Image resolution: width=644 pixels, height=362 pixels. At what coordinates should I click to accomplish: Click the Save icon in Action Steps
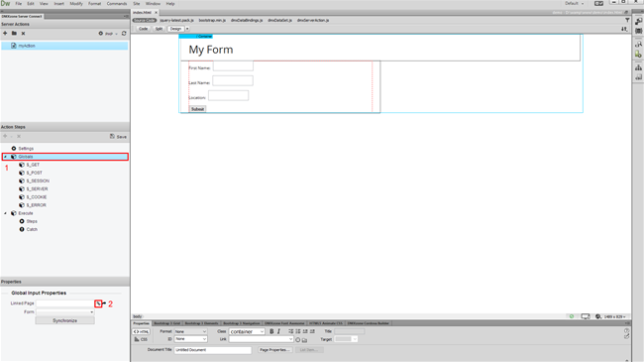(118, 136)
